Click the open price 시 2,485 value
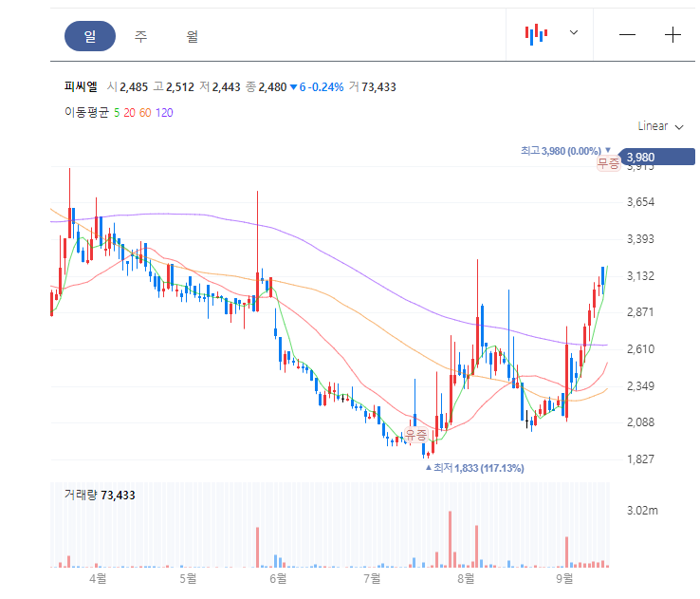 click(x=127, y=87)
